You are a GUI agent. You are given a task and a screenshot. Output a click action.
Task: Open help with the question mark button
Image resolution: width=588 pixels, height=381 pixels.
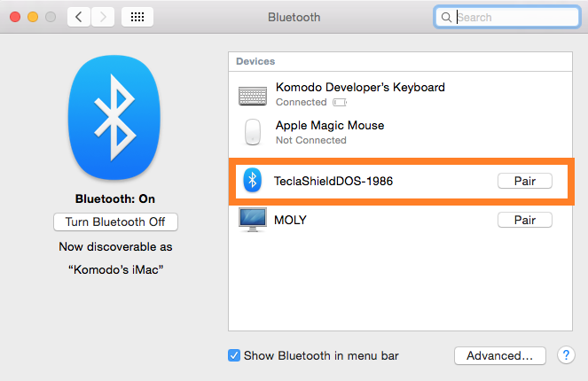[566, 355]
